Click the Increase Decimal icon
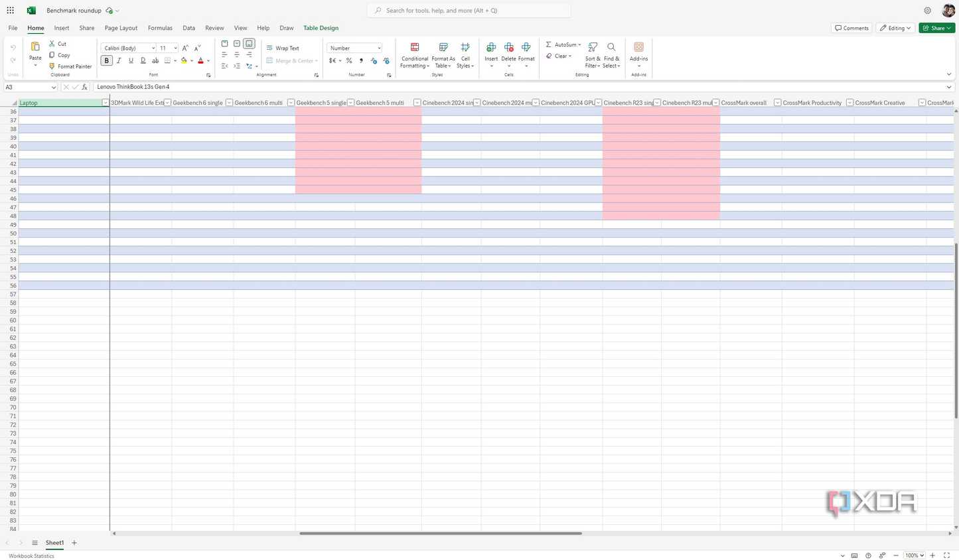Image resolution: width=959 pixels, height=560 pixels. click(x=374, y=60)
